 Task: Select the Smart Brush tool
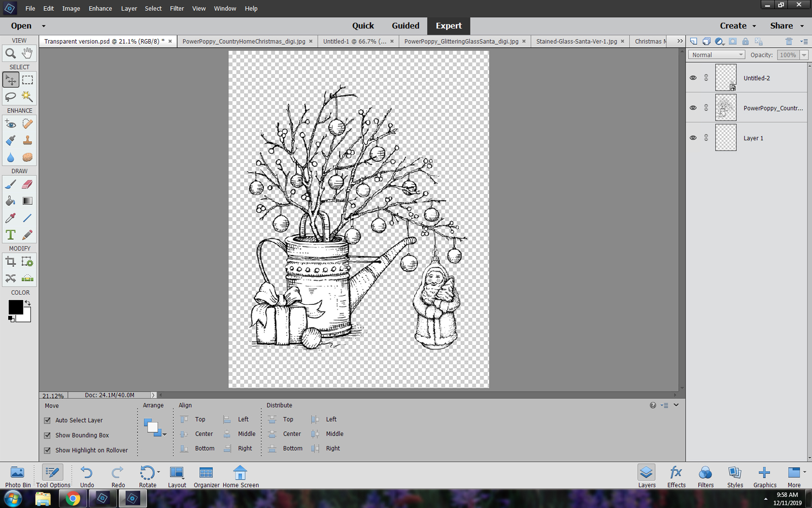(11, 140)
